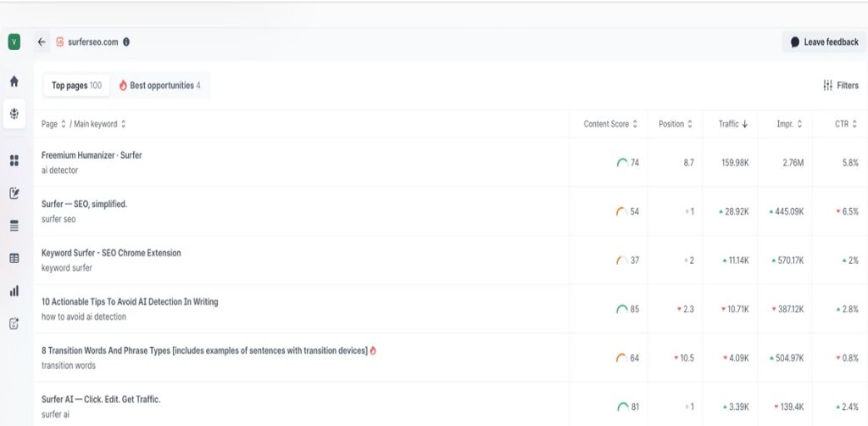This screenshot has height=426, width=868.
Task: Select the globe icon in sidebar
Action: click(x=14, y=114)
